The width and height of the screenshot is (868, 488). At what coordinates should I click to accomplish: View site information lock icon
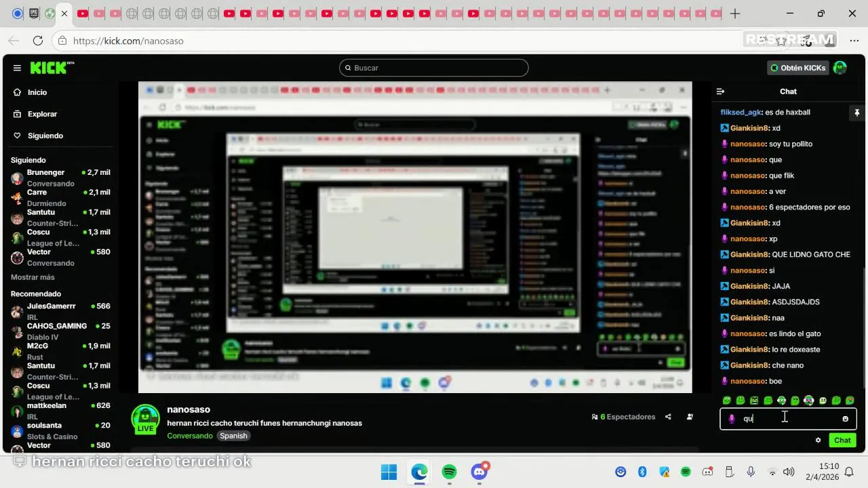pos(62,41)
